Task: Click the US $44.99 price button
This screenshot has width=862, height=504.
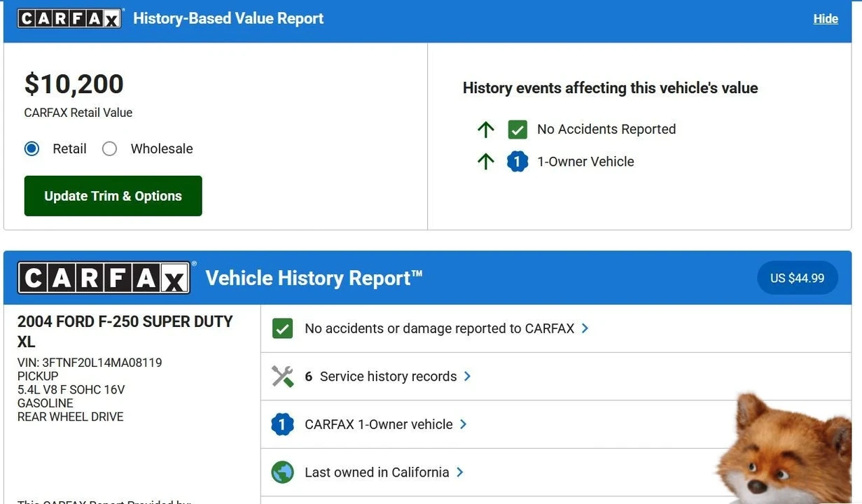Action: coord(797,278)
